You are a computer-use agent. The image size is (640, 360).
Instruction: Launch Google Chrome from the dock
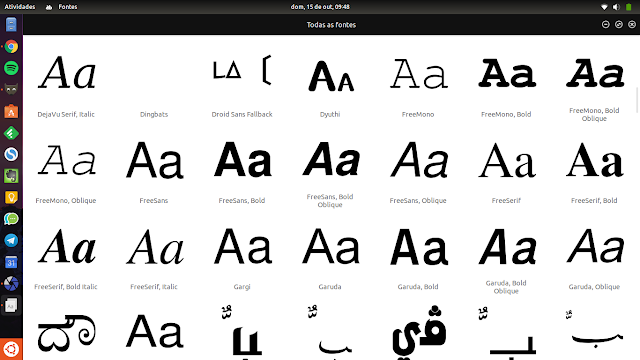click(11, 47)
